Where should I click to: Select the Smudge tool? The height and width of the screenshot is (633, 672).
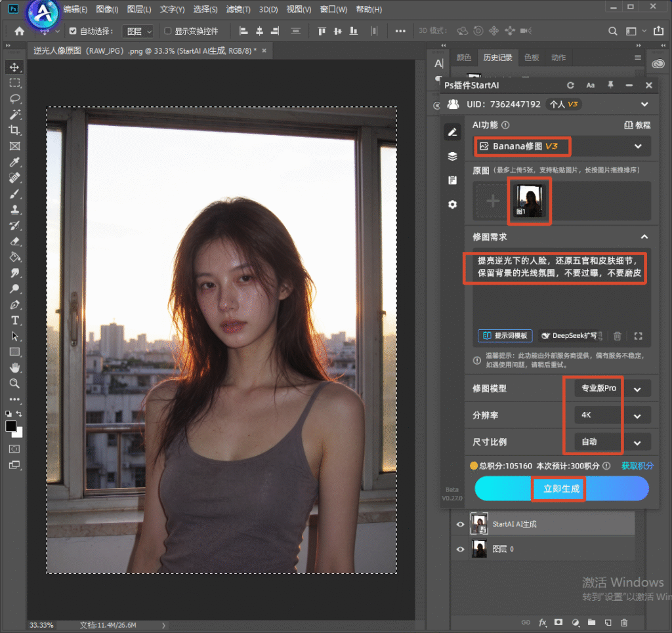(x=14, y=273)
